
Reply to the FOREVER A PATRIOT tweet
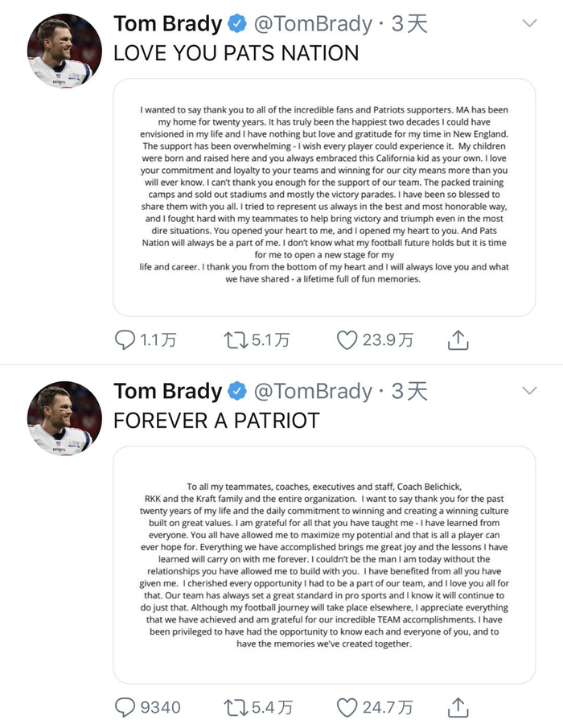[125, 708]
